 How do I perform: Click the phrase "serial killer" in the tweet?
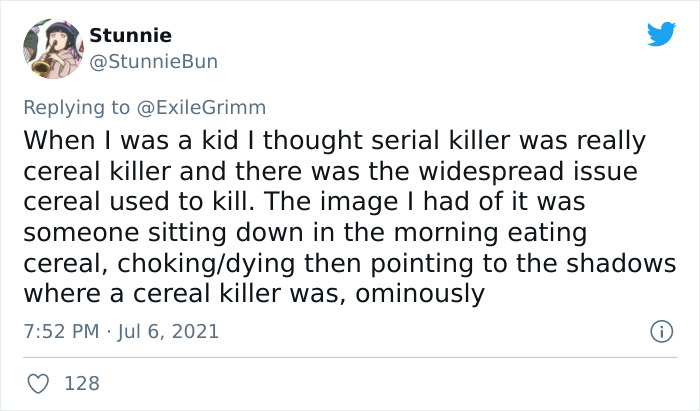pyautogui.click(x=367, y=139)
